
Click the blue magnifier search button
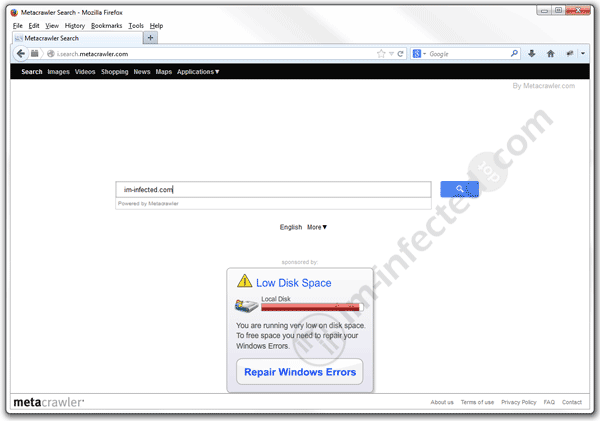point(459,189)
